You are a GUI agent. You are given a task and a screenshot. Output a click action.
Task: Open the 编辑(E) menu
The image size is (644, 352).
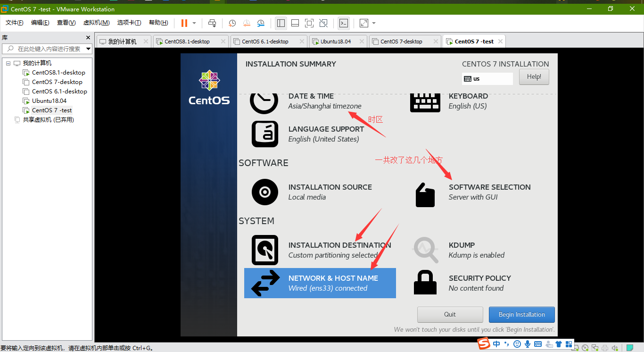coord(40,23)
